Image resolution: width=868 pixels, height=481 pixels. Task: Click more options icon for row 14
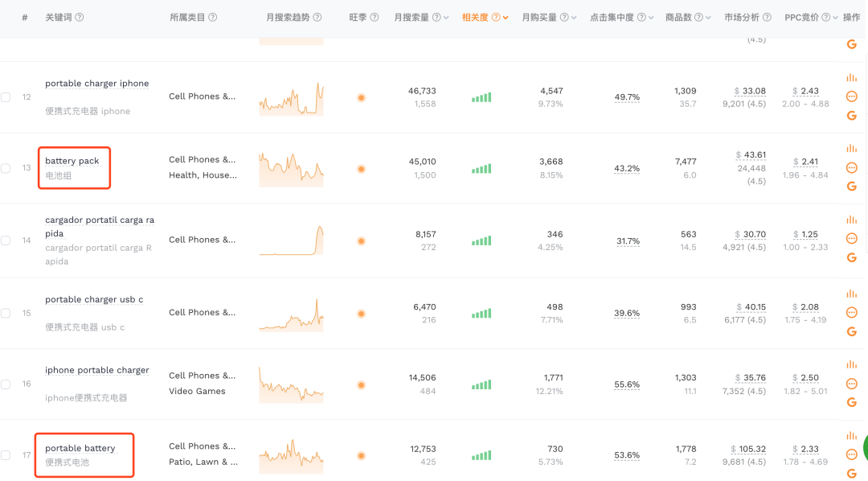[851, 239]
